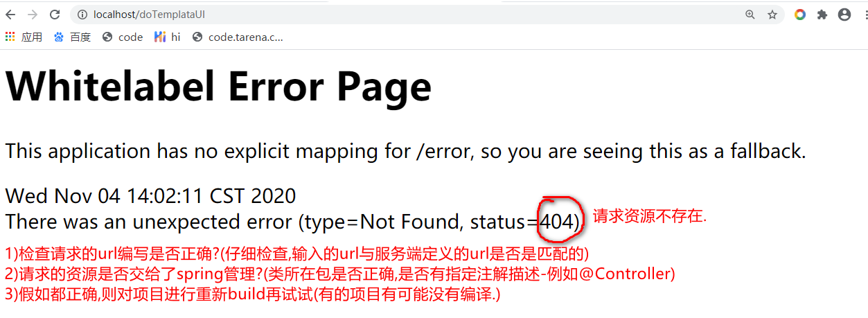Open the zoom magnifier in address bar
This screenshot has width=868, height=318.
750,15
